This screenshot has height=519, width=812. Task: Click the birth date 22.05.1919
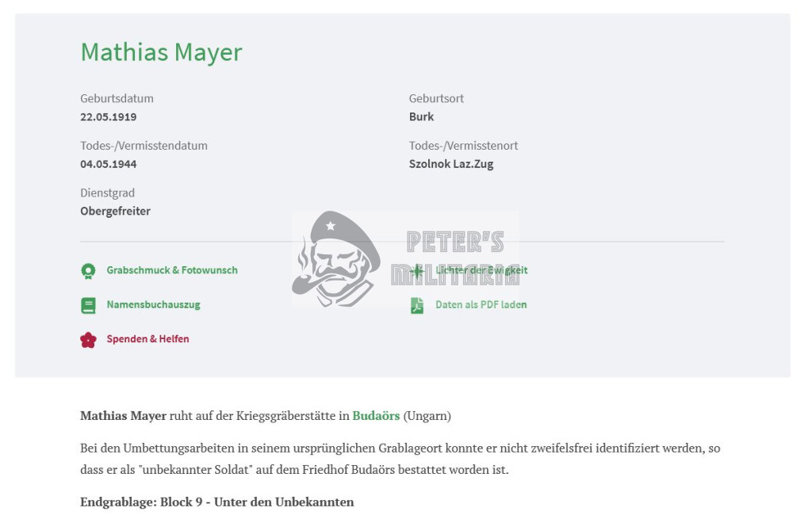pos(108,117)
